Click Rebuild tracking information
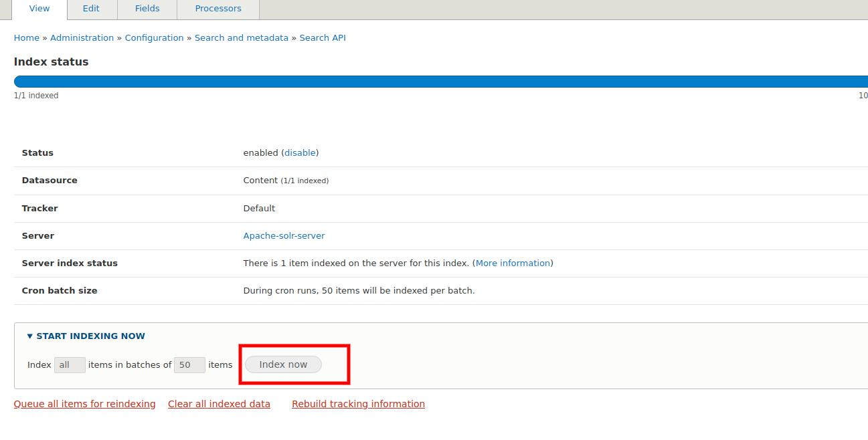This screenshot has width=868, height=440. (x=358, y=403)
